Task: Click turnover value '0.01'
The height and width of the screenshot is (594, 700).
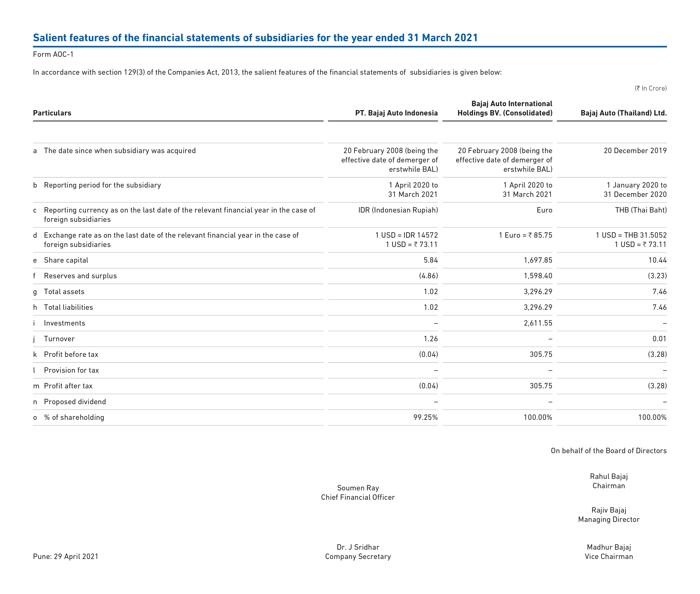Action: point(660,339)
